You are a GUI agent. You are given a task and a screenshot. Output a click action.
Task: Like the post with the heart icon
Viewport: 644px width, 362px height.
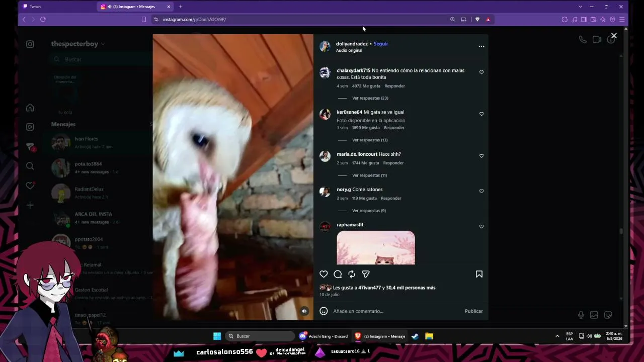coord(324,274)
